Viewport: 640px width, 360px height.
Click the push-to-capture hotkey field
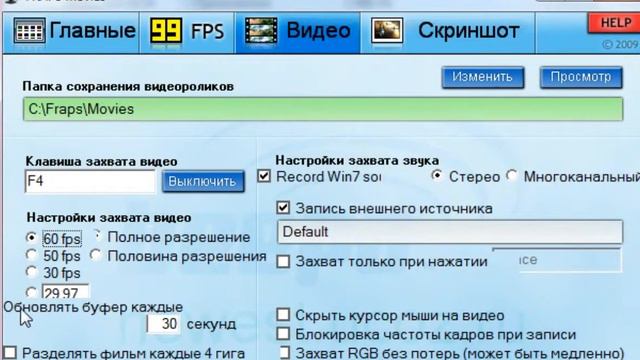557,260
